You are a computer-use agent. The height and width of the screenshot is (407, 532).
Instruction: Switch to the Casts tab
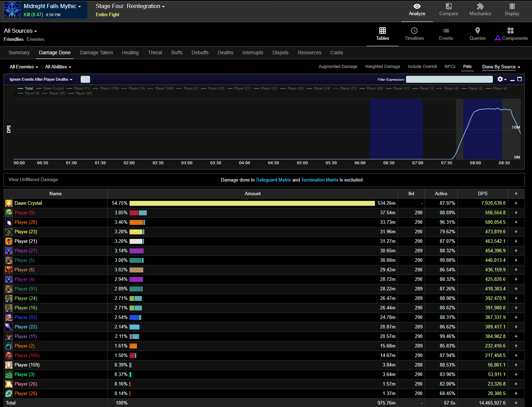(337, 53)
